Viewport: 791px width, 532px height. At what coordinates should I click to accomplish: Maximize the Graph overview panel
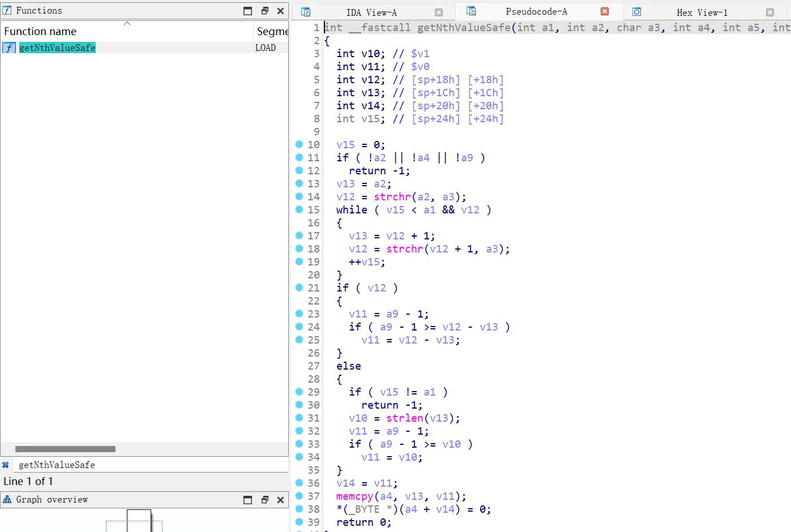(247, 500)
